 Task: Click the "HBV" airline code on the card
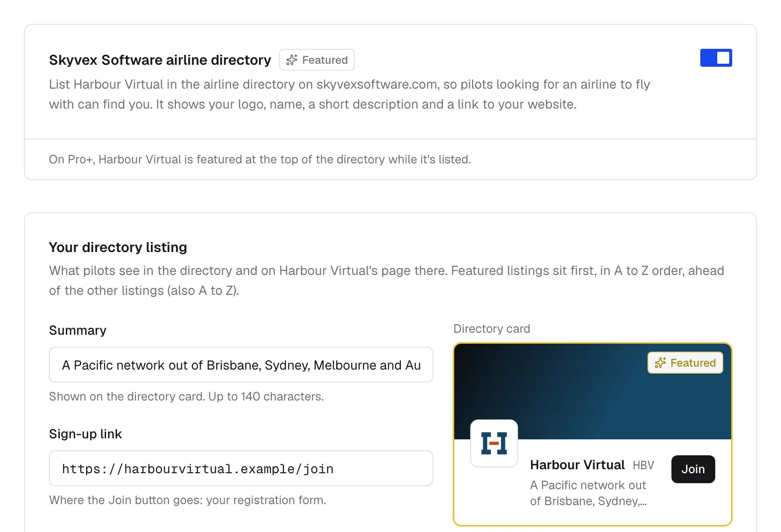pyautogui.click(x=643, y=465)
